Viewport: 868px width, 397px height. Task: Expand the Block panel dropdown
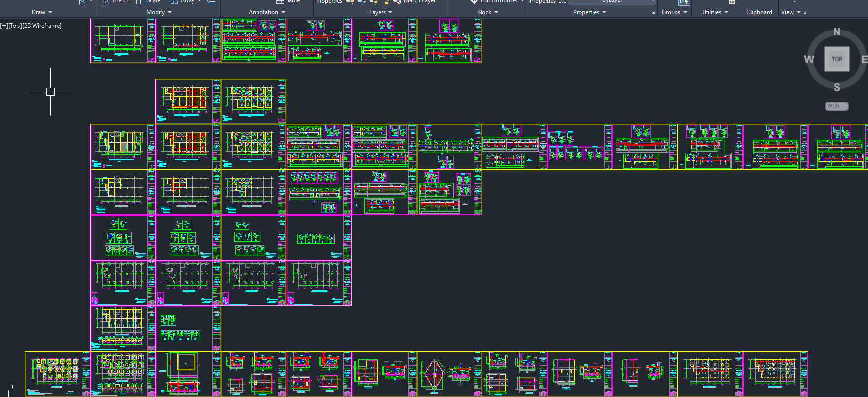[x=487, y=12]
